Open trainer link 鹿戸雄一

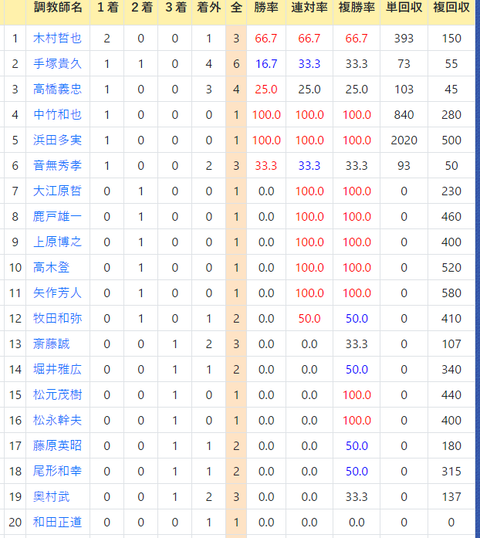coord(57,217)
